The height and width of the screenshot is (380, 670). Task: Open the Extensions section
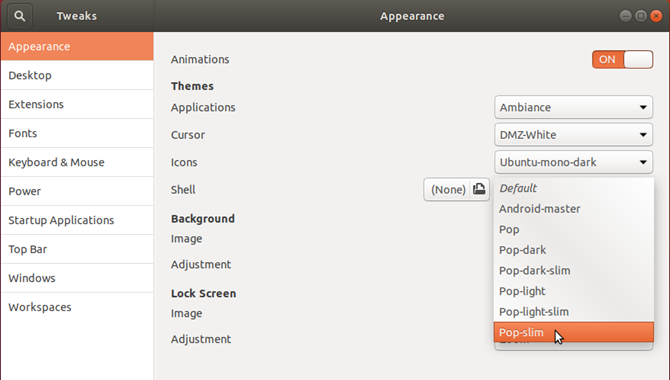77,104
